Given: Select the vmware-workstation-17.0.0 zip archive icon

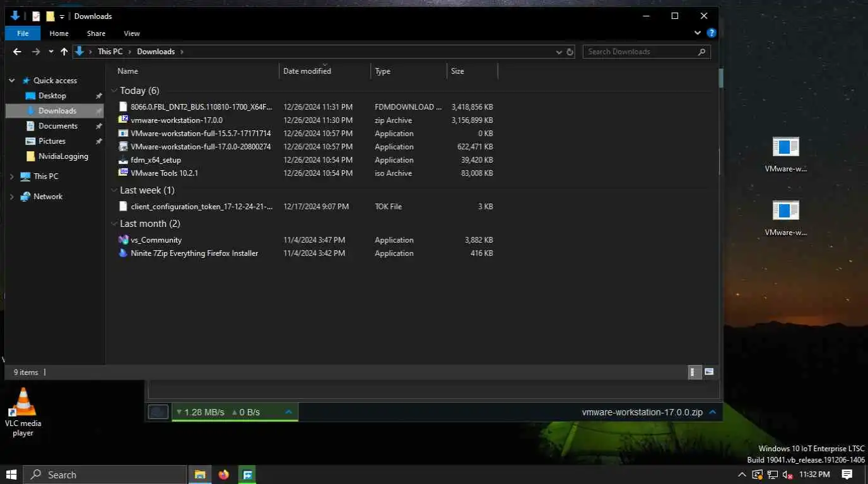Looking at the screenshot, I should 124,120.
